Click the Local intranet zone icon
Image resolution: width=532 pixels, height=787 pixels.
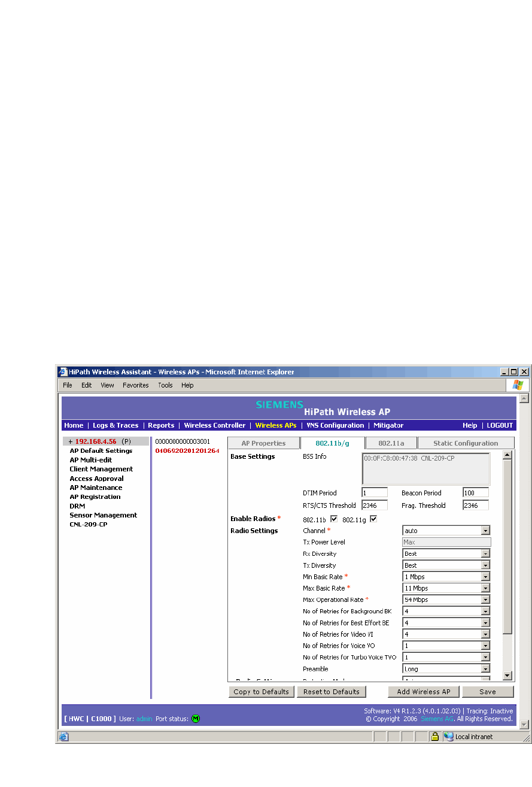click(448, 737)
